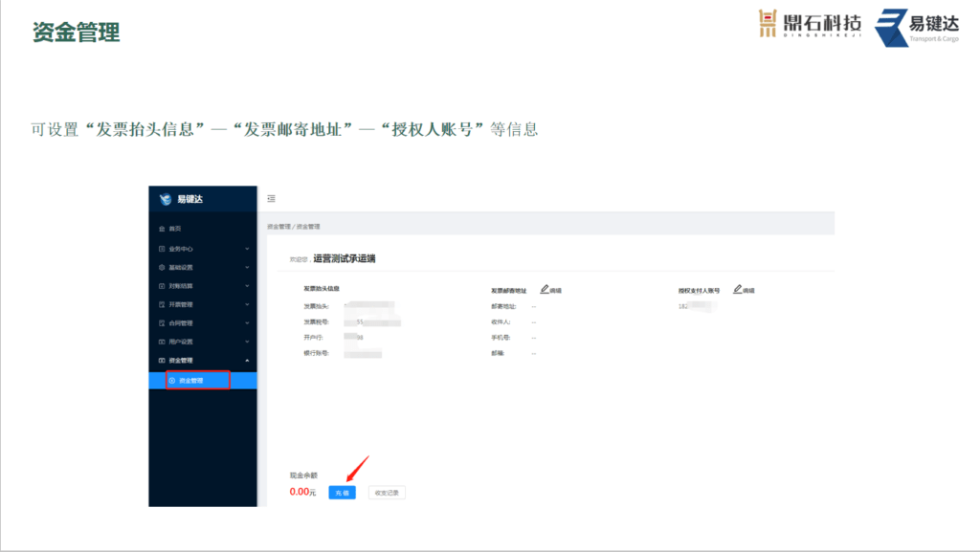Open the 收支记录 records button
The height and width of the screenshot is (552, 980).
click(387, 493)
